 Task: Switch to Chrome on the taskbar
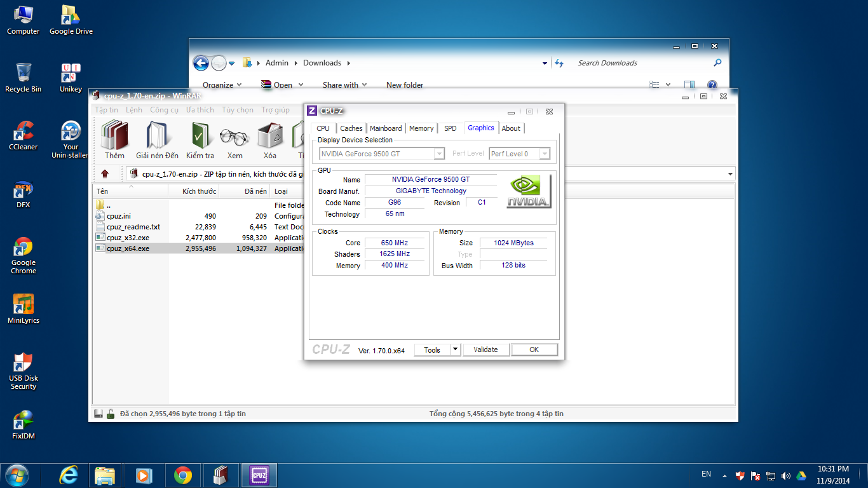tap(183, 475)
